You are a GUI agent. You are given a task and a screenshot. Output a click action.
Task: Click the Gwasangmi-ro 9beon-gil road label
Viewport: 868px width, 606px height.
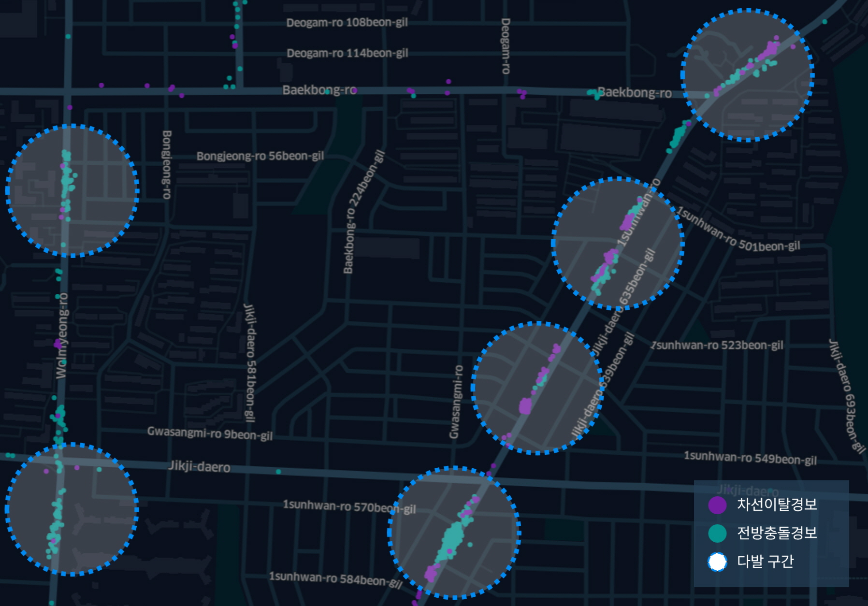click(x=210, y=433)
